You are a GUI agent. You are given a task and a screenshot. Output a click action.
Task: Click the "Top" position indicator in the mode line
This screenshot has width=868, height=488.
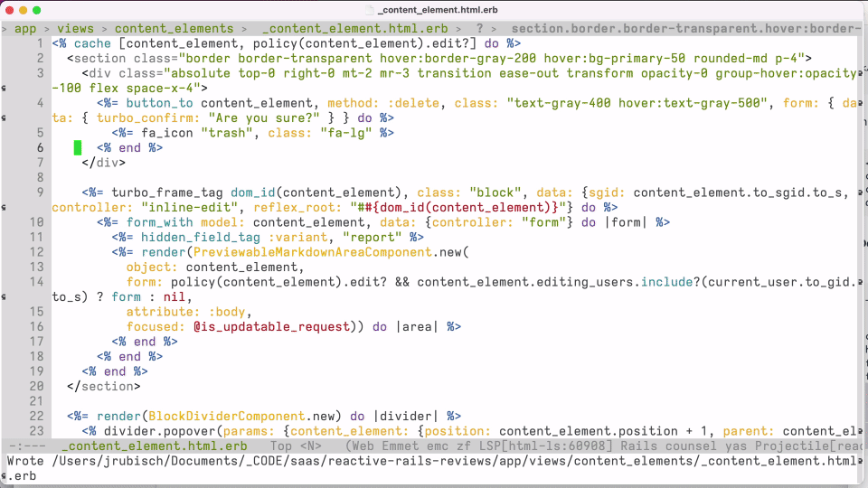(x=281, y=446)
